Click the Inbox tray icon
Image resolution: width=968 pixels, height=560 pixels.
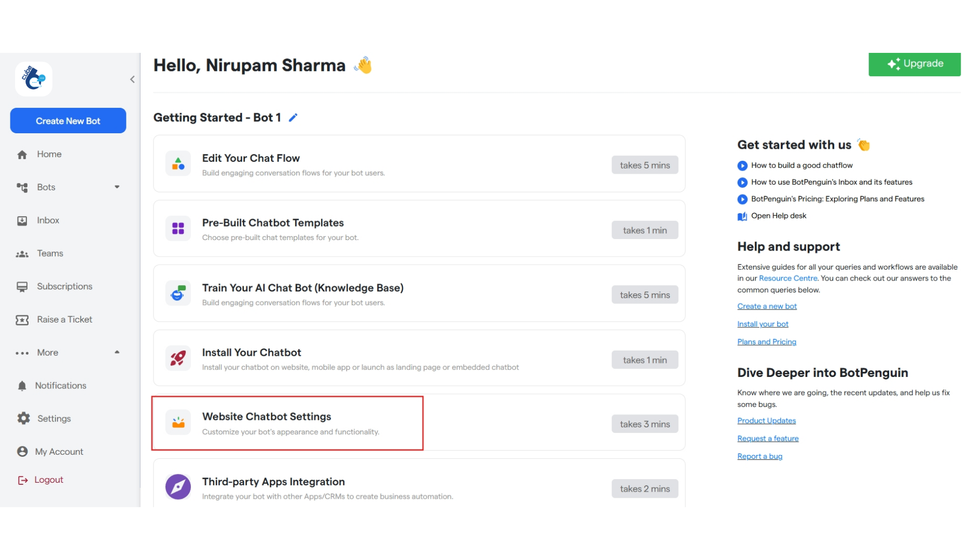tap(22, 221)
